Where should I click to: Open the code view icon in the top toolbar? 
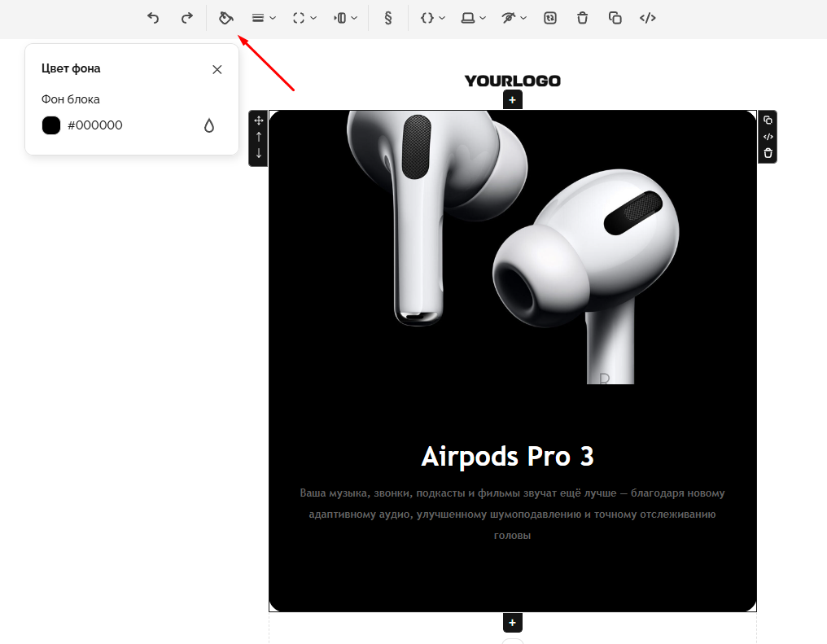point(648,18)
